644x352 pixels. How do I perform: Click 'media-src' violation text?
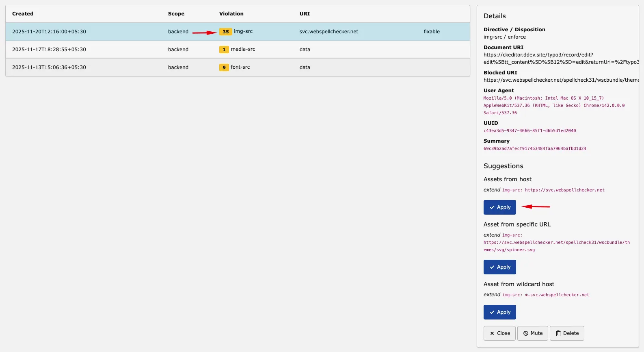click(243, 49)
